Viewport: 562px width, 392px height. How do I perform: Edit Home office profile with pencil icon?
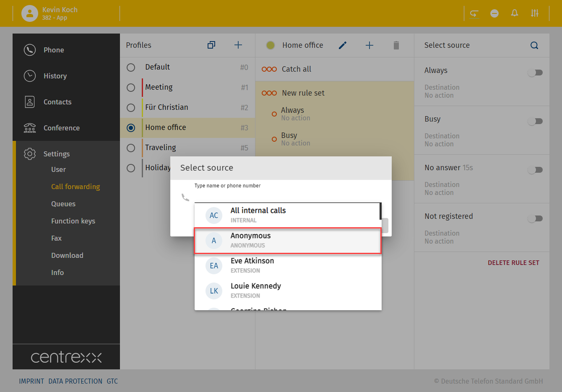343,45
